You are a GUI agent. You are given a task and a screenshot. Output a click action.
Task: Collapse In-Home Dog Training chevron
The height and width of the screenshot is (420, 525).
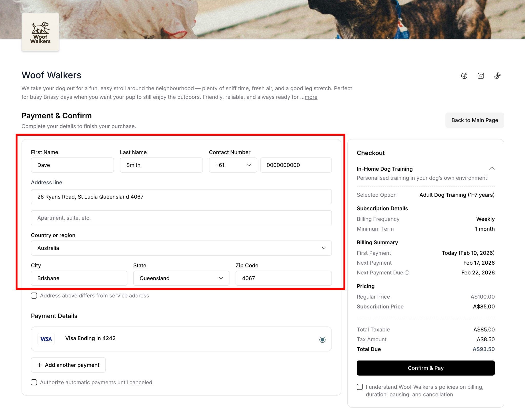[491, 168]
